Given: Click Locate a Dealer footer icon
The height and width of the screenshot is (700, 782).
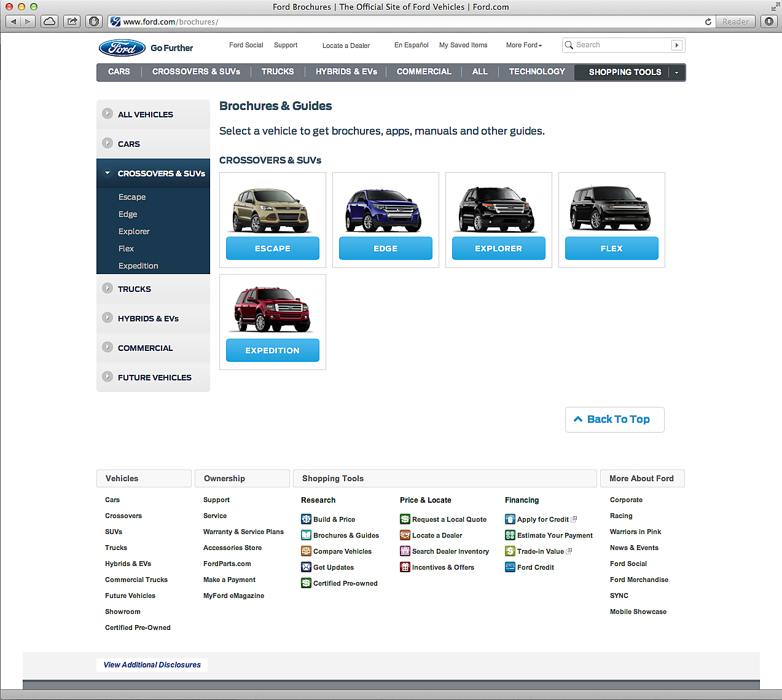Looking at the screenshot, I should click(405, 535).
